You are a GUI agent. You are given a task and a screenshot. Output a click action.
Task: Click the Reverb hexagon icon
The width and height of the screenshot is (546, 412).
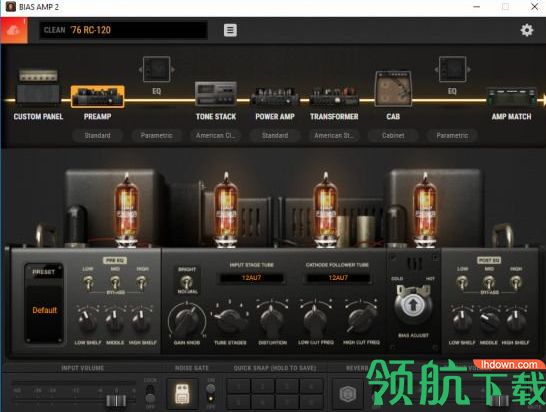[348, 394]
